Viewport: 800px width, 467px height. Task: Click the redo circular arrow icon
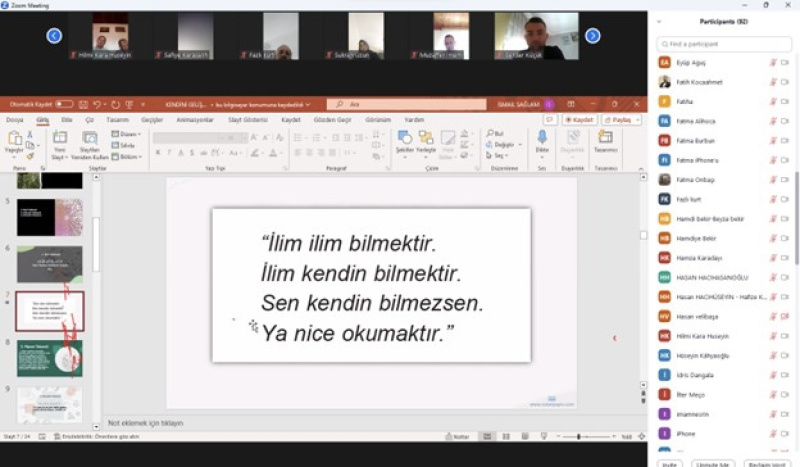(x=115, y=104)
